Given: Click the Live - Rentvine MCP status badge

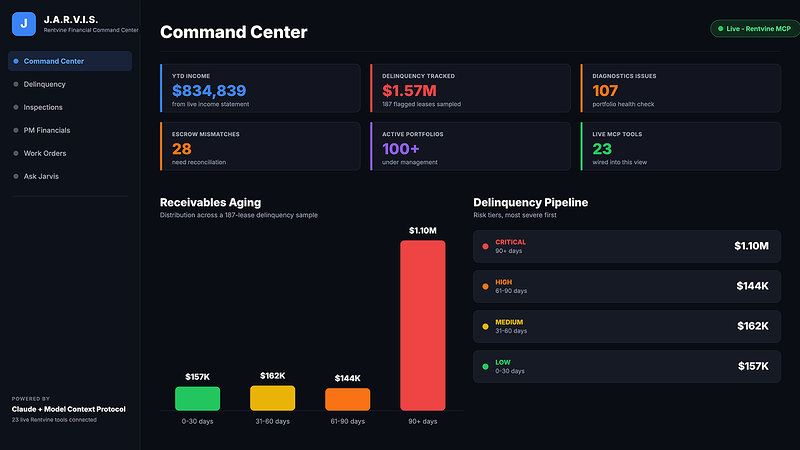Looking at the screenshot, I should [754, 29].
